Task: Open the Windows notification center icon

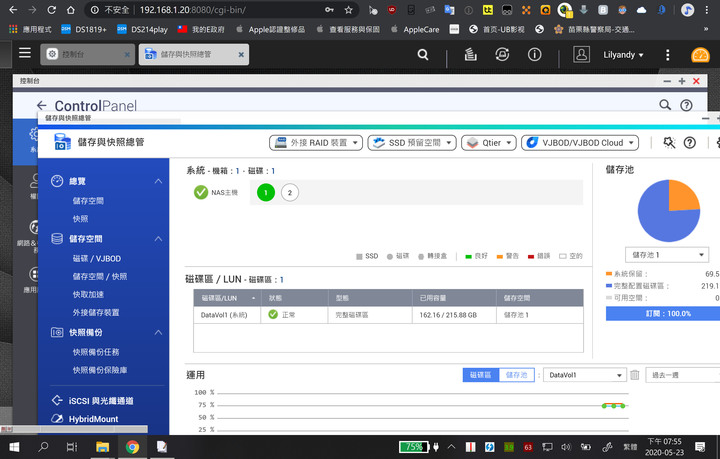Action: click(700, 447)
